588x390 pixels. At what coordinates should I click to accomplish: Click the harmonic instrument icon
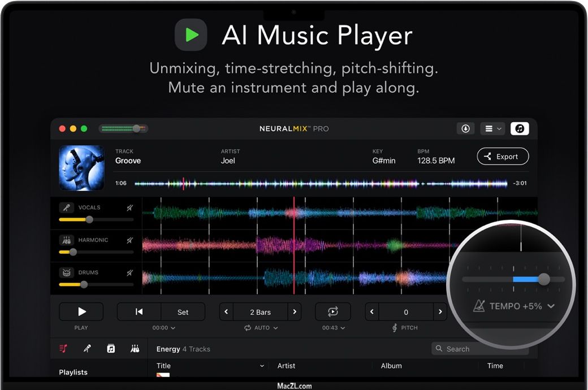67,240
